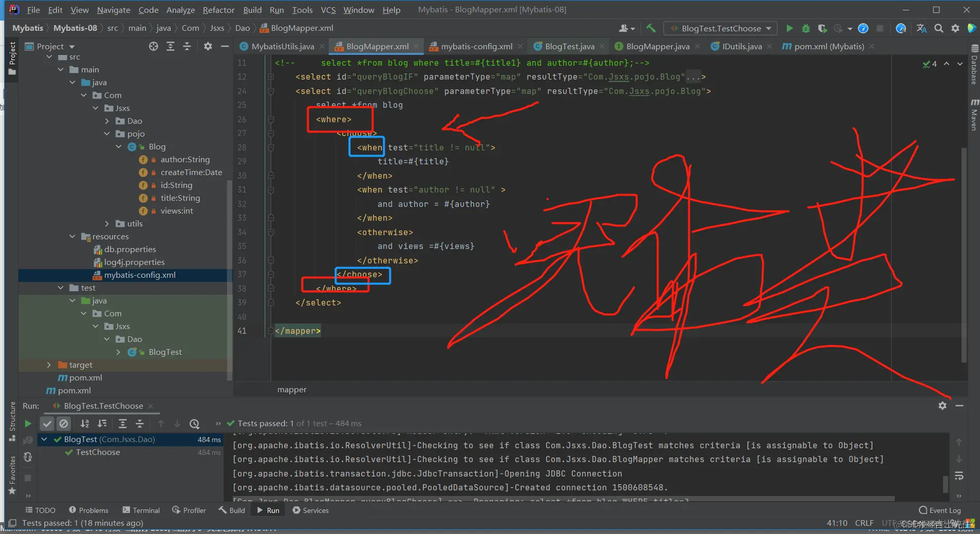Rerun tests from the Run panel
Screen dimensions: 980x534
pyautogui.click(x=28, y=424)
